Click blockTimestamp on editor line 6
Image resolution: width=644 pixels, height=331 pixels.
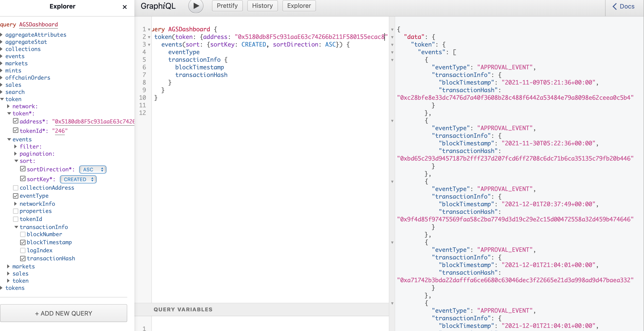pos(199,67)
